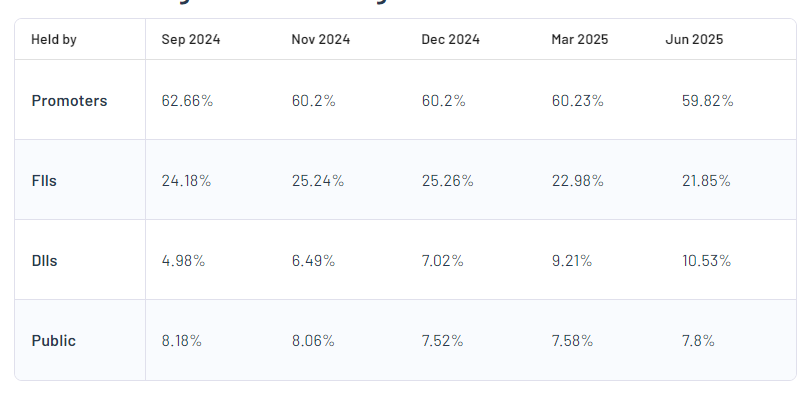Viewport: 812px width, 401px height.
Task: Click the Promoters row label
Action: 69,101
